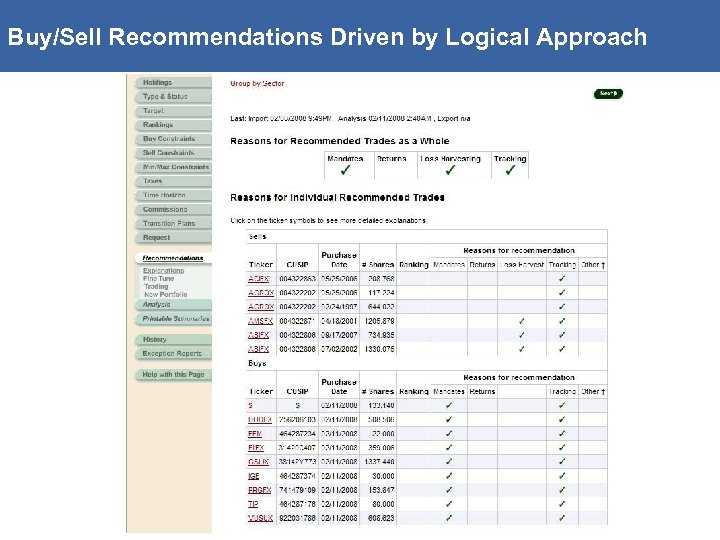Open Printable Summaries in sidebar

coord(174,319)
